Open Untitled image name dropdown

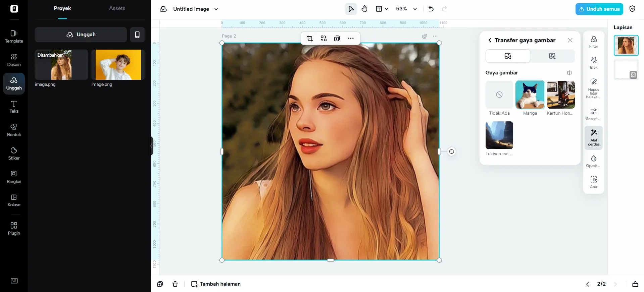pos(216,9)
